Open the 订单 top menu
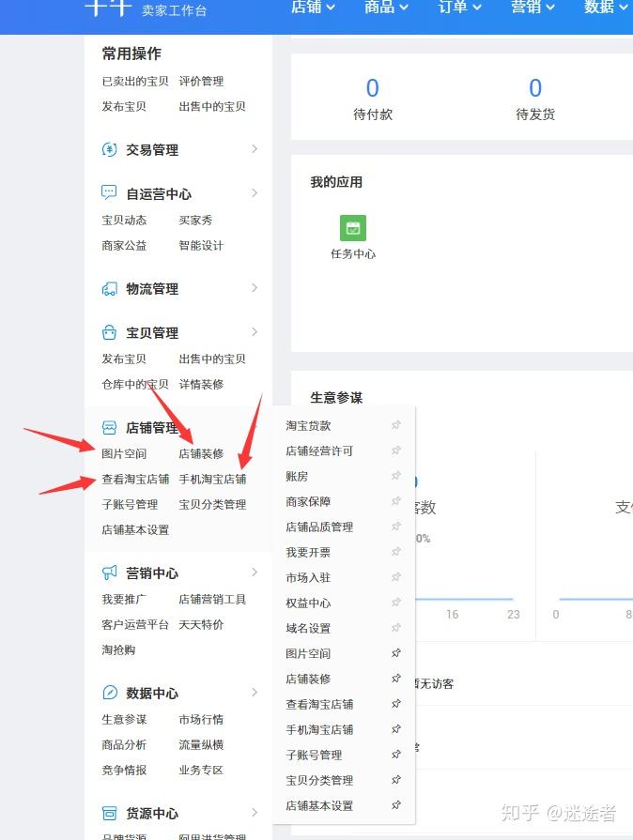Image resolution: width=633 pixels, height=840 pixels. (x=459, y=7)
